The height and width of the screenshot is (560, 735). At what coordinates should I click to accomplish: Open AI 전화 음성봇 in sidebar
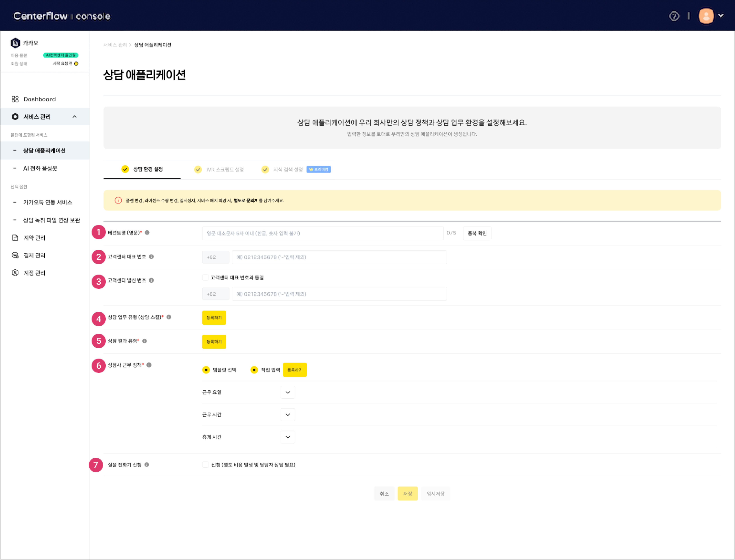coord(40,168)
